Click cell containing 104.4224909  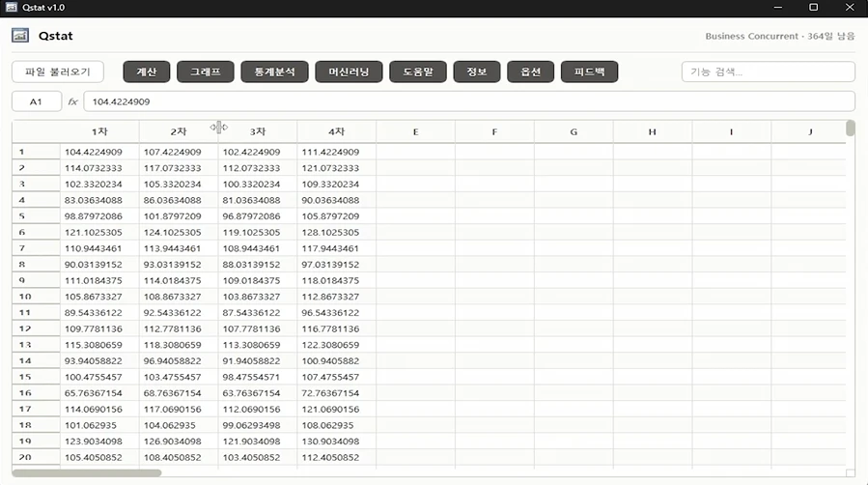click(x=99, y=152)
